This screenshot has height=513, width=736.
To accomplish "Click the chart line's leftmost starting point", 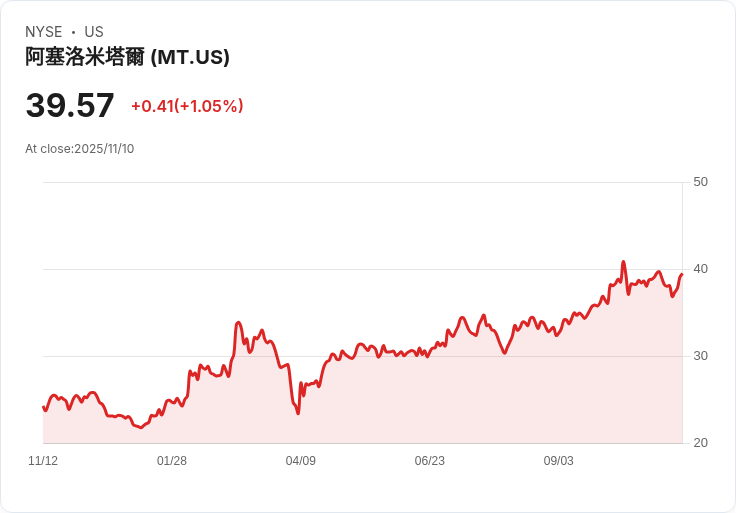I will (43, 407).
